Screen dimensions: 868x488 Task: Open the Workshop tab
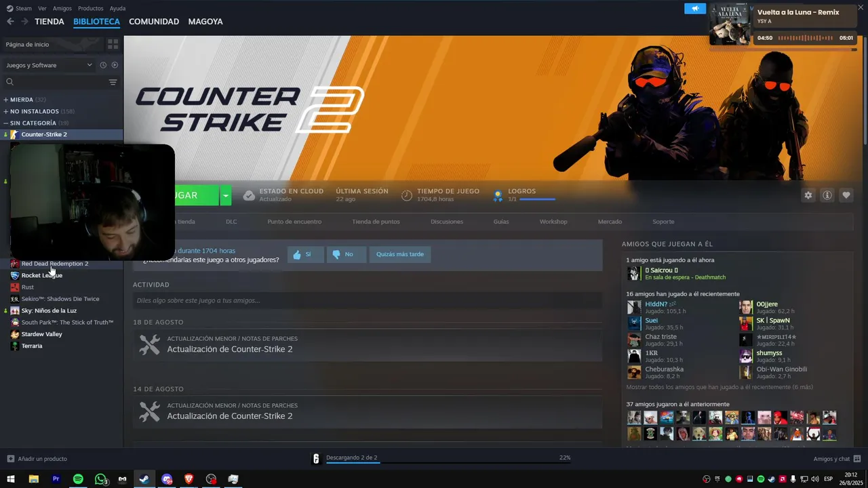[x=553, y=222]
